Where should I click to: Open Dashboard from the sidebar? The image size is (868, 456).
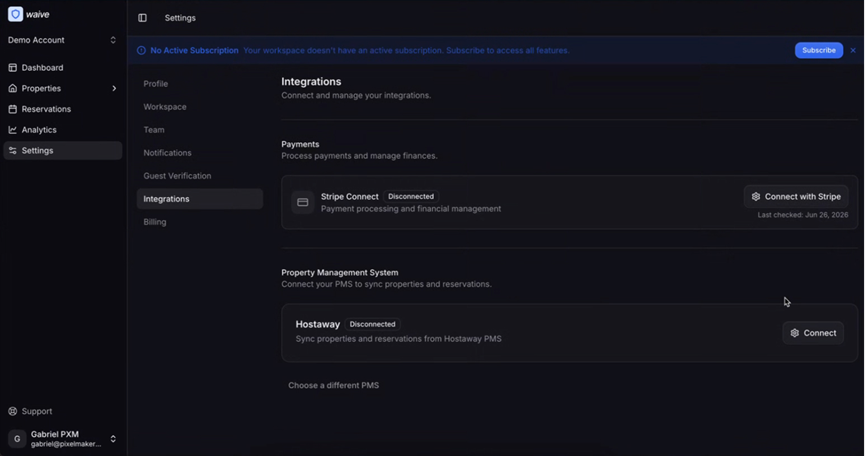point(63,68)
